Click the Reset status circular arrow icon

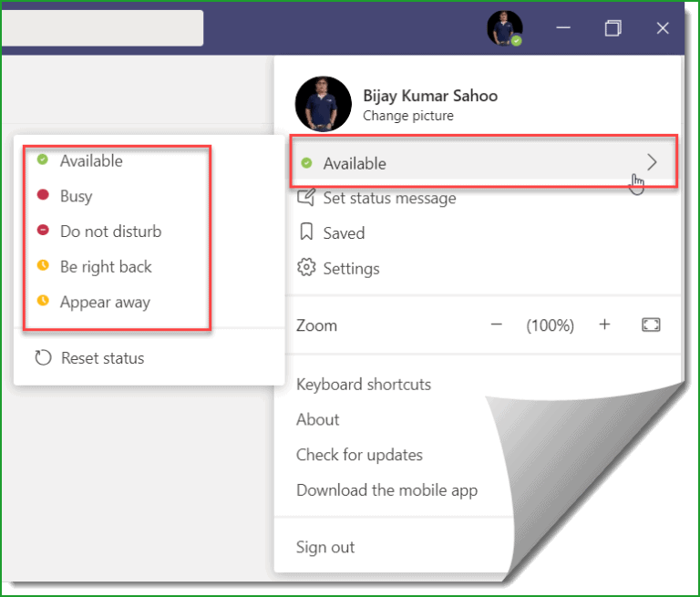click(x=43, y=358)
